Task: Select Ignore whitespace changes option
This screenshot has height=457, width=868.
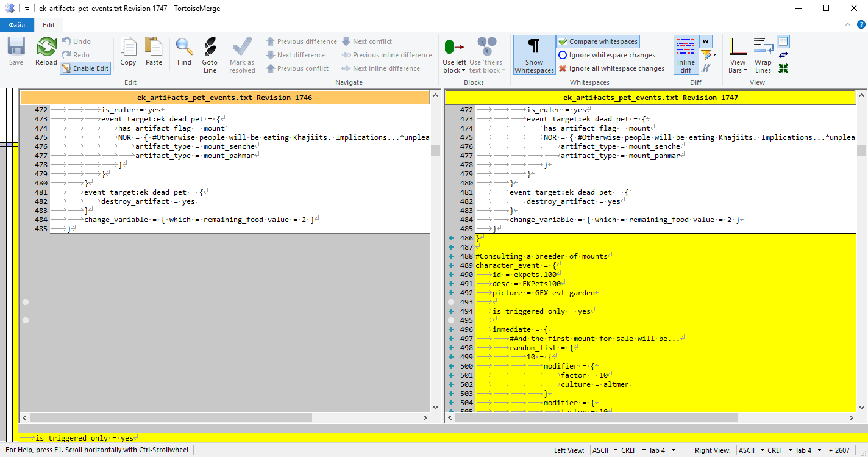Action: coord(605,55)
